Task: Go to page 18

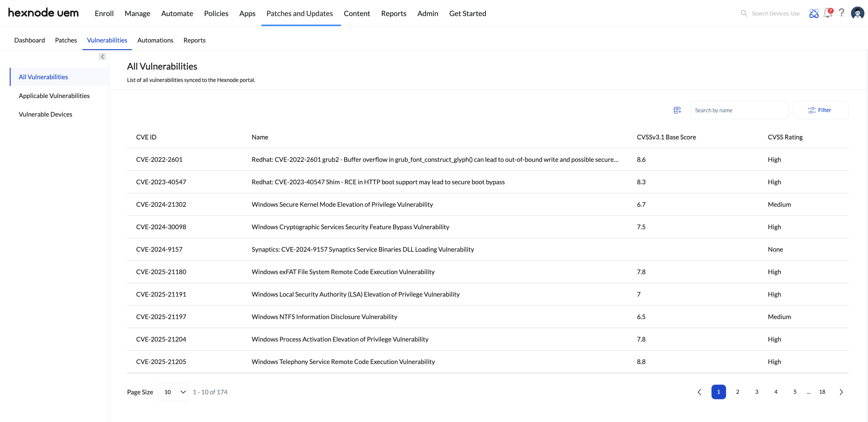Action: pyautogui.click(x=822, y=392)
